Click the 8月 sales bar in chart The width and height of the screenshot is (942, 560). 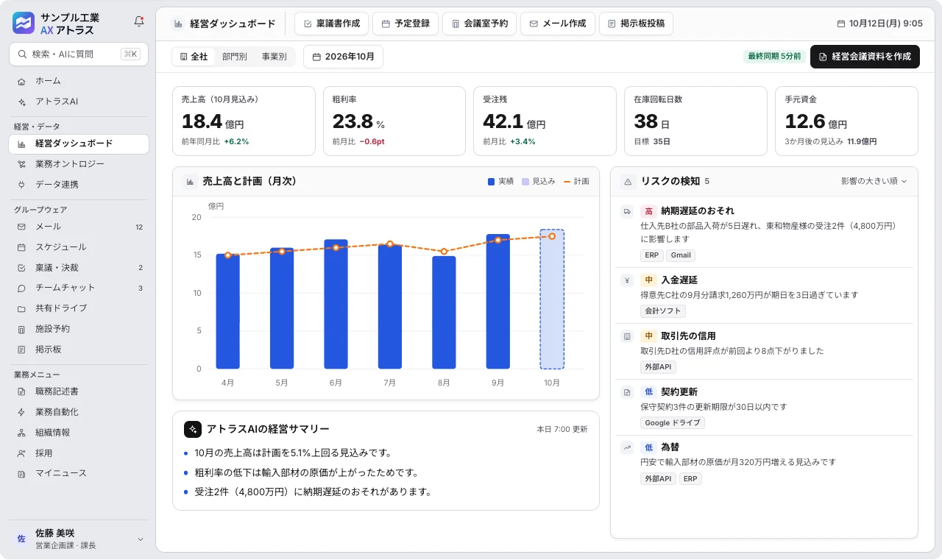tap(444, 313)
